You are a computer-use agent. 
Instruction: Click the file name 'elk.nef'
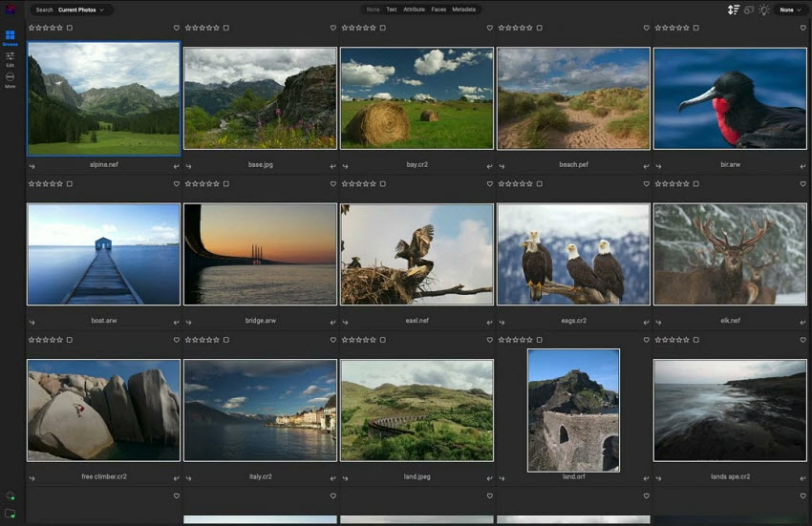[730, 321]
